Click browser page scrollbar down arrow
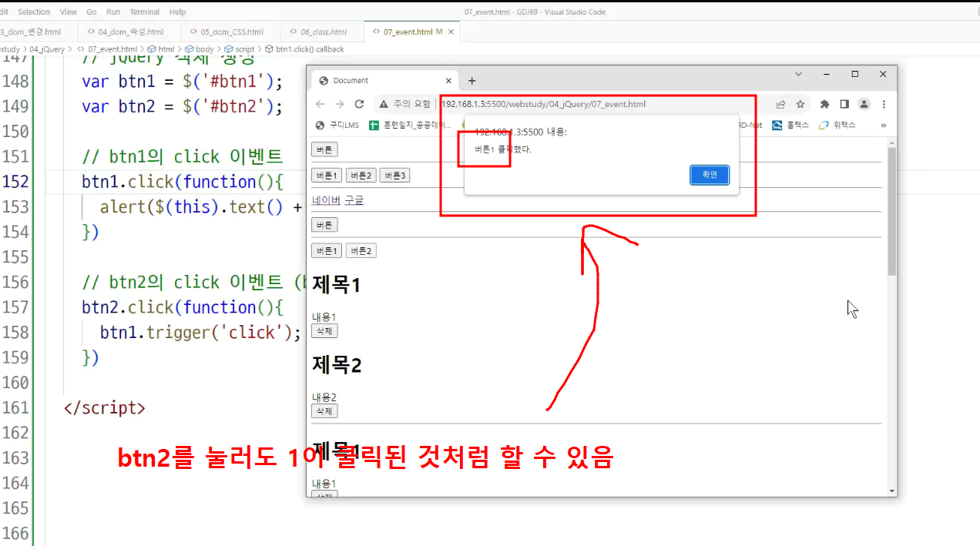This screenshot has height=546, width=980. 892,491
